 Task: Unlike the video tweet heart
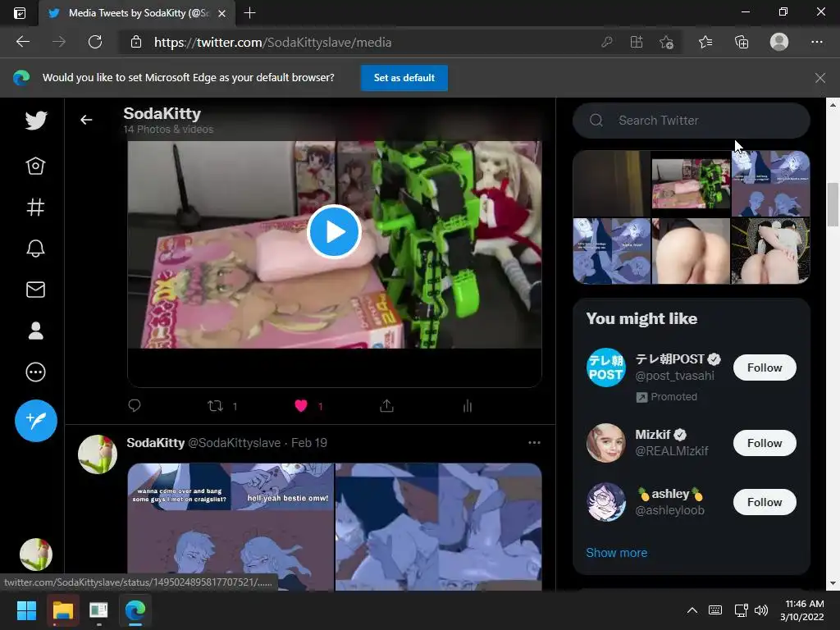[301, 406]
